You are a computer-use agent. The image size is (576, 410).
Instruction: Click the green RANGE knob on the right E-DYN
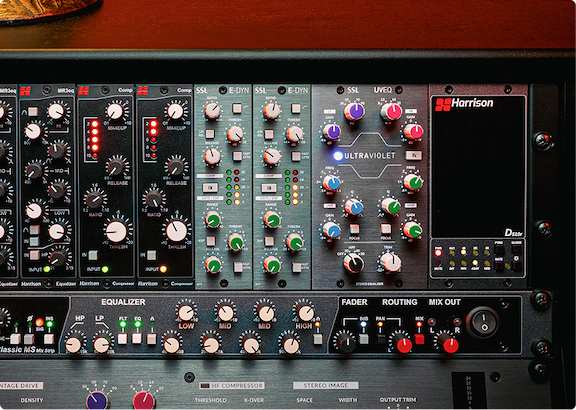click(x=272, y=220)
